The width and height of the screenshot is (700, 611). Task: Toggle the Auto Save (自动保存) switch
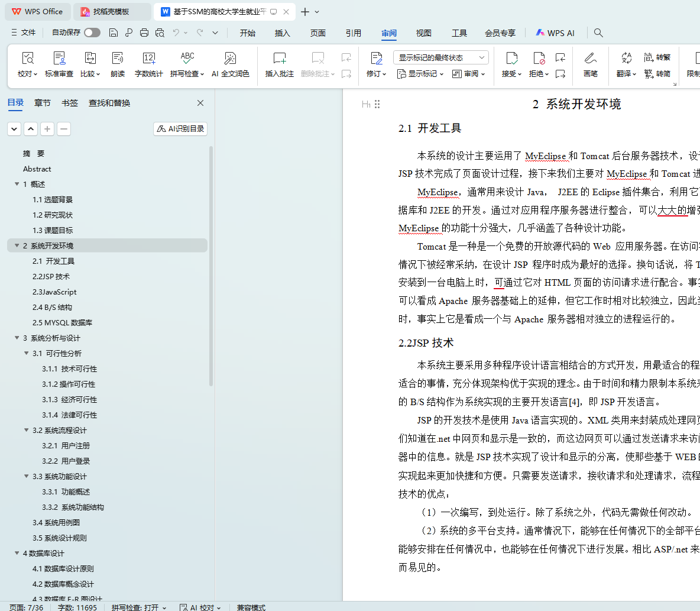click(x=92, y=33)
